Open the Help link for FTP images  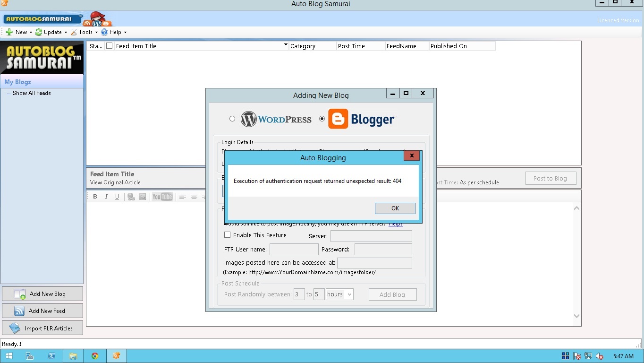tap(396, 224)
